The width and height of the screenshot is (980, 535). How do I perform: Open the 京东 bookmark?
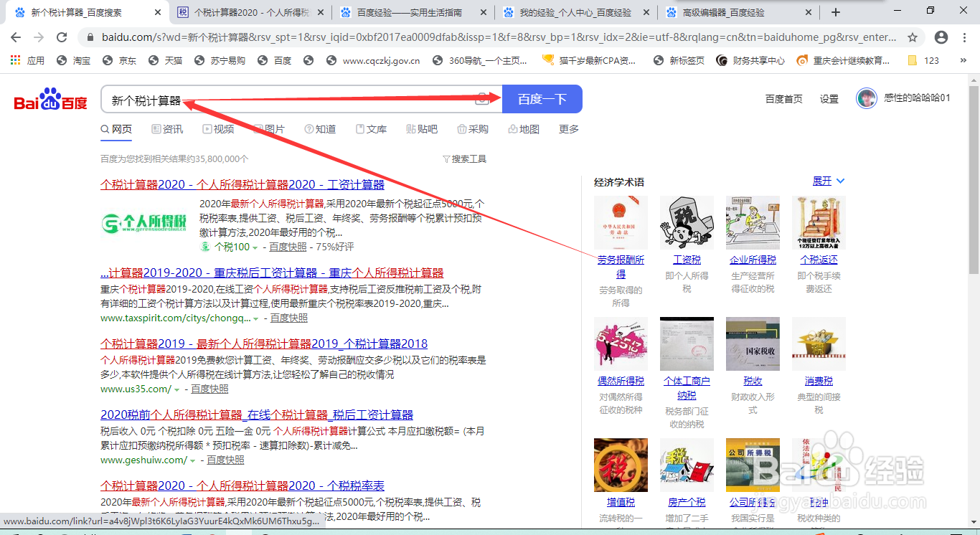coord(119,60)
